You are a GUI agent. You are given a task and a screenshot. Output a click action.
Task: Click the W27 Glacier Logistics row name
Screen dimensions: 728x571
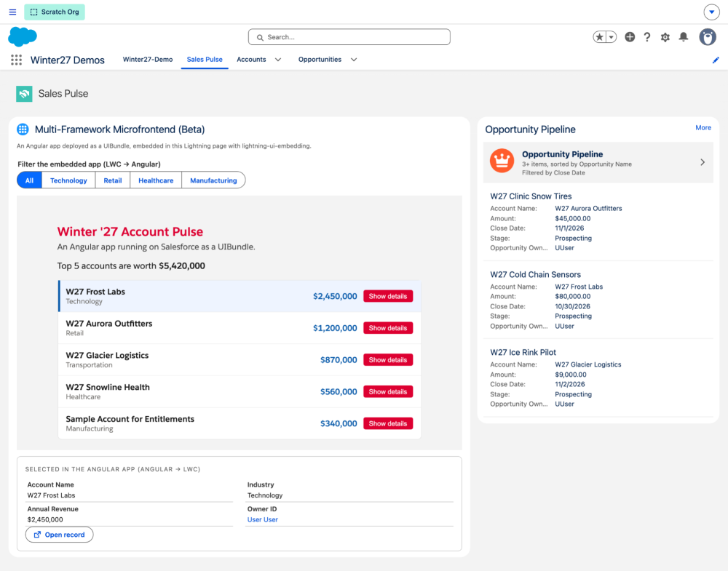pyautogui.click(x=107, y=355)
